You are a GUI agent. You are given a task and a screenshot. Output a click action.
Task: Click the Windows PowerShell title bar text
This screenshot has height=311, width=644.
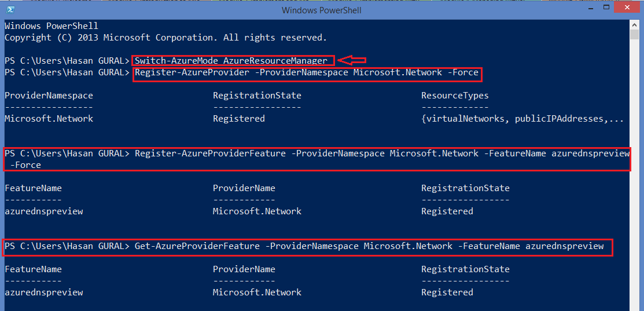[322, 10]
